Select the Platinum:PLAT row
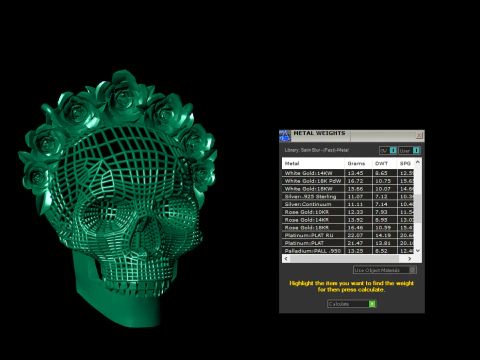 pyautogui.click(x=348, y=243)
